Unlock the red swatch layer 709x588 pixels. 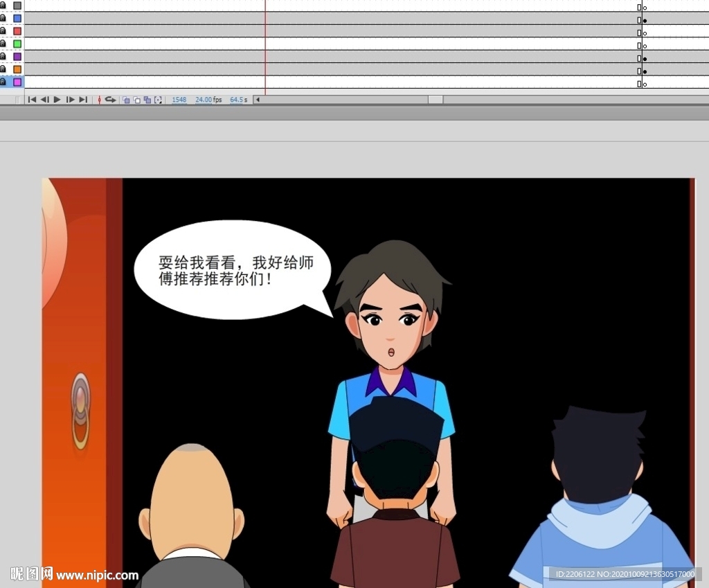pyautogui.click(x=3, y=30)
